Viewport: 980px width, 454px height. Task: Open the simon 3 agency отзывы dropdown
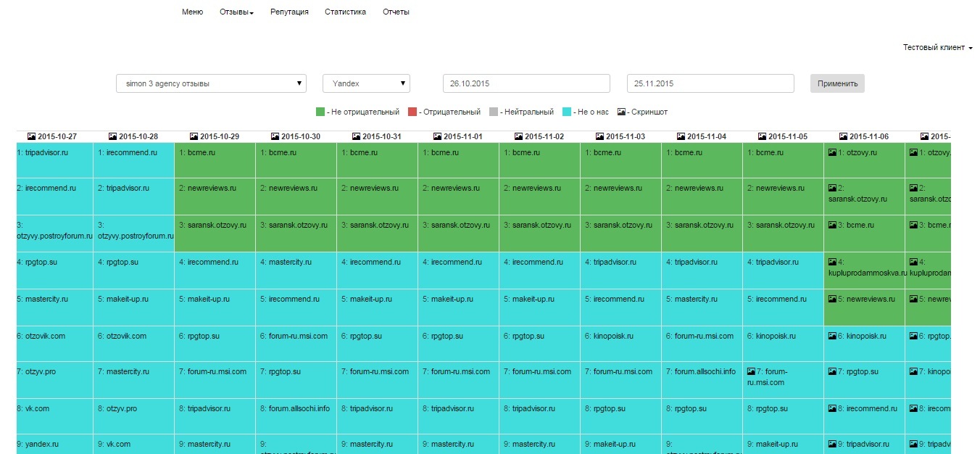click(x=211, y=83)
